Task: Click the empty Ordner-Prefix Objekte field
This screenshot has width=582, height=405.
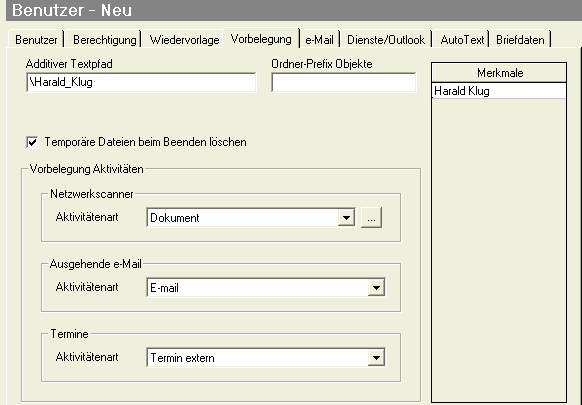Action: coord(344,82)
